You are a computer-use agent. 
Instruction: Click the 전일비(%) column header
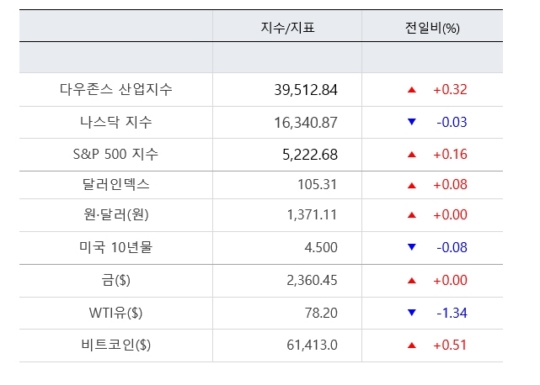[x=432, y=28]
